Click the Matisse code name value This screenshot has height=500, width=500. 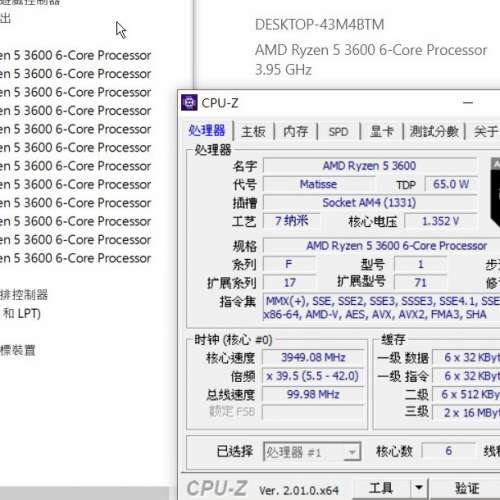(318, 184)
